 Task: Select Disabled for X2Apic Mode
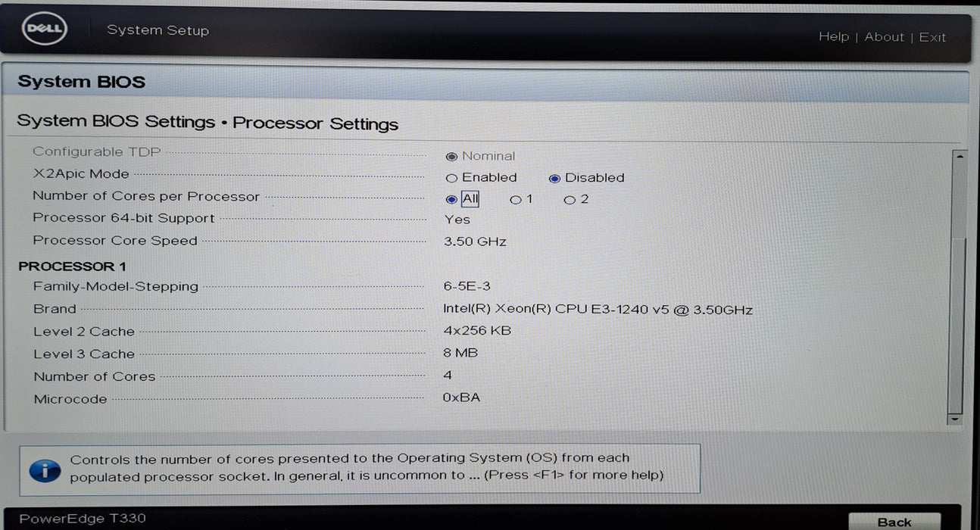pos(555,179)
